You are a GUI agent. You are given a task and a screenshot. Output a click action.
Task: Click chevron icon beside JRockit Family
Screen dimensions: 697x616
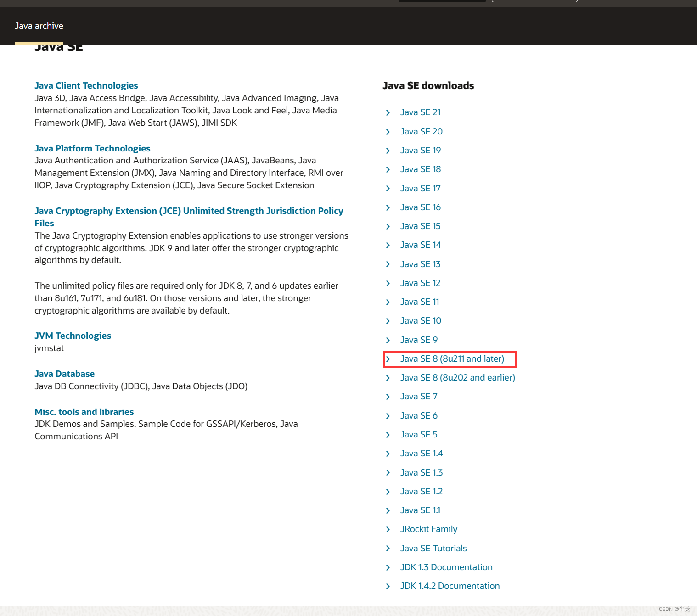[x=388, y=529]
